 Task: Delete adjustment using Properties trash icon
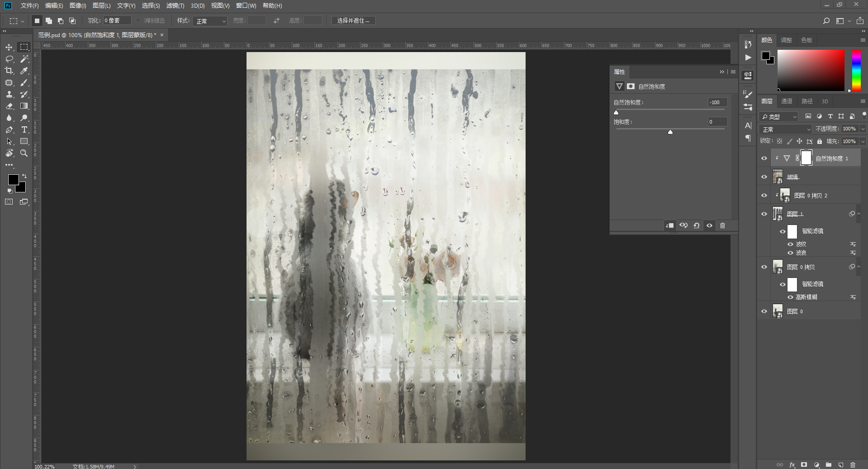coord(722,225)
